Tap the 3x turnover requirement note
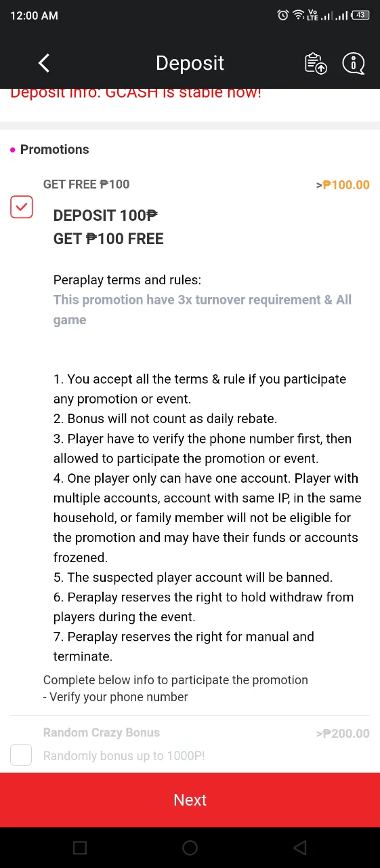The height and width of the screenshot is (868, 380). (x=203, y=309)
